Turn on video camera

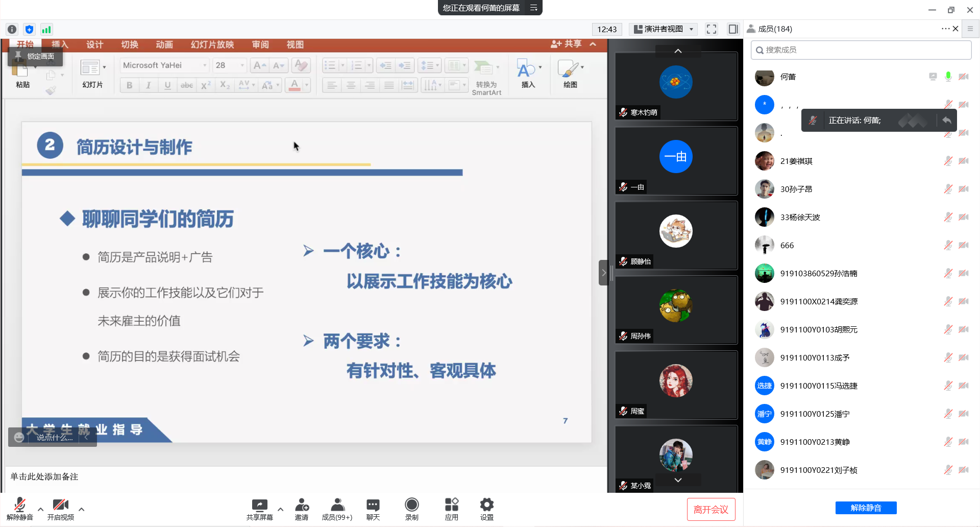tap(60, 506)
